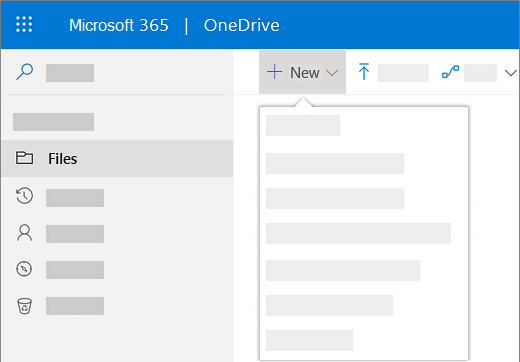This screenshot has height=362, width=520.
Task: Open the Discover compass icon in sidebar
Action: pos(24,269)
